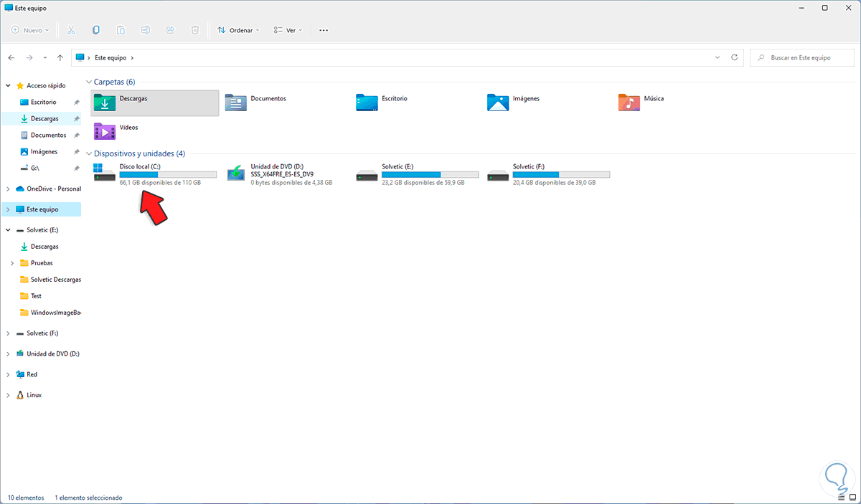Screen dimensions: 861x504
Task: Open recent locations dropdown arrow
Action: click(x=45, y=57)
